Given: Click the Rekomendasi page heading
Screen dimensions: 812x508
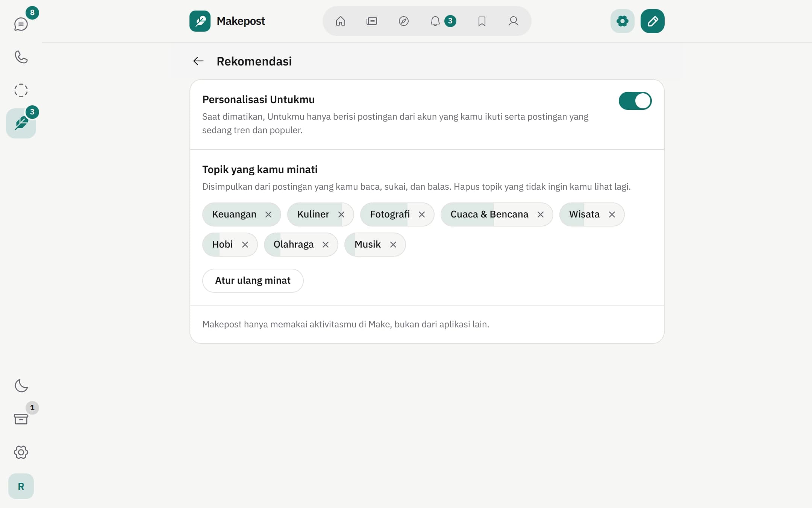Looking at the screenshot, I should click(254, 61).
